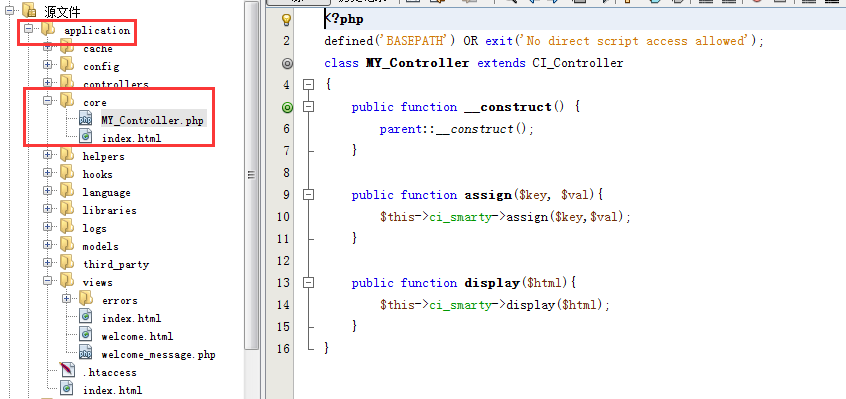Image resolution: width=846 pixels, height=399 pixels.
Task: Click the application folder icon
Action: click(48, 29)
